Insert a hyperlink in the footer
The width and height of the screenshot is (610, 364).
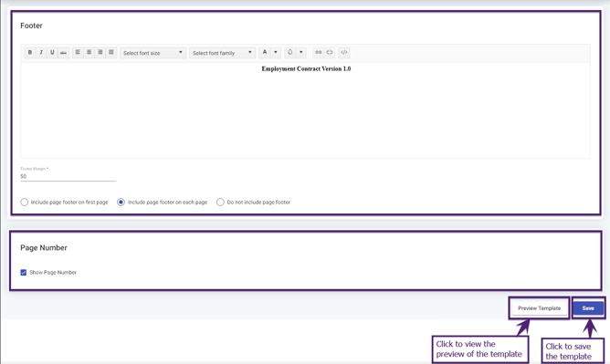[318, 52]
